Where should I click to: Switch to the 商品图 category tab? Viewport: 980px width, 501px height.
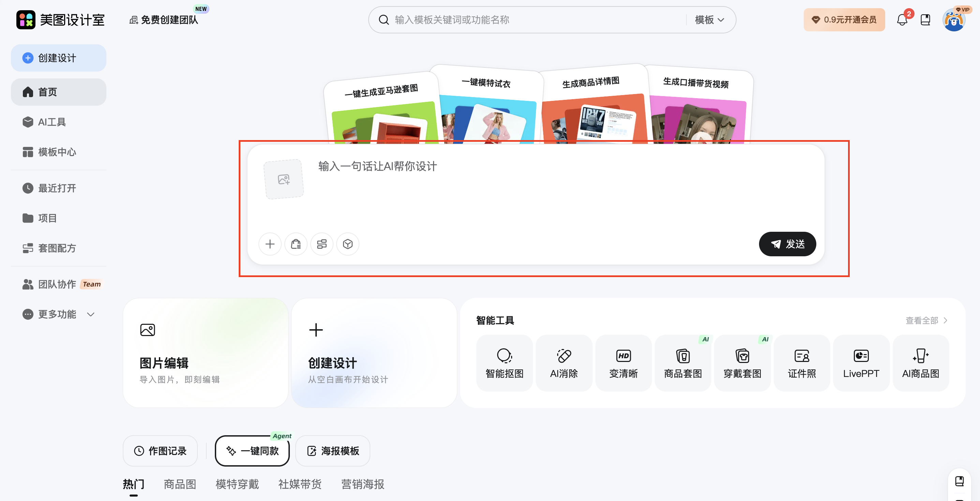click(180, 484)
